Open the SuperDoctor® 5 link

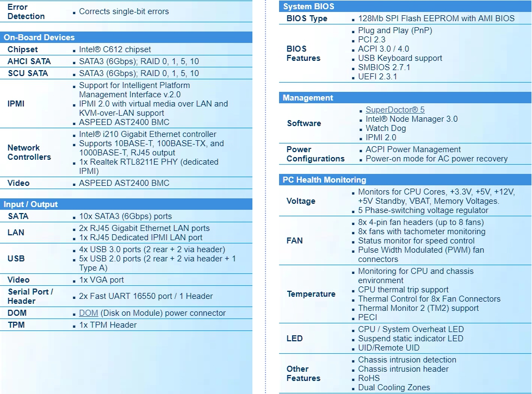tap(395, 110)
